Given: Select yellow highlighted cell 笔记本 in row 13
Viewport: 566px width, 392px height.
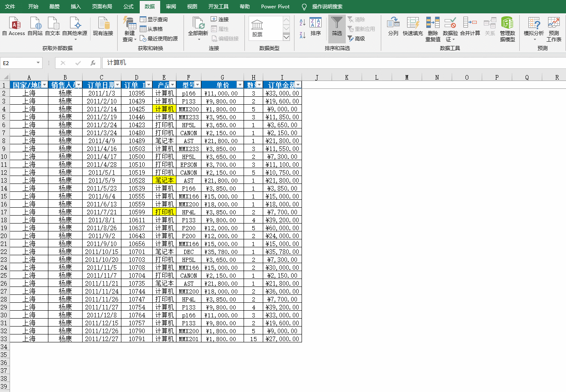Looking at the screenshot, I should (164, 181).
